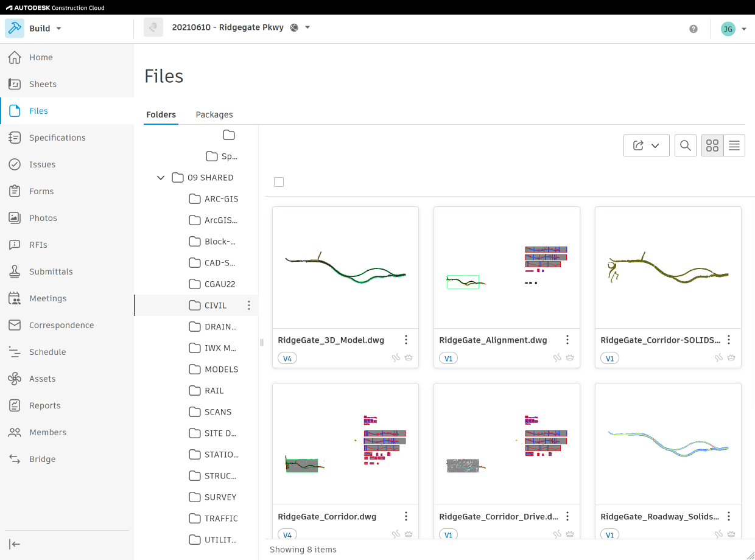Screen dimensions: 755x560
Task: Click the project thumbnail image icon
Action: click(153, 27)
